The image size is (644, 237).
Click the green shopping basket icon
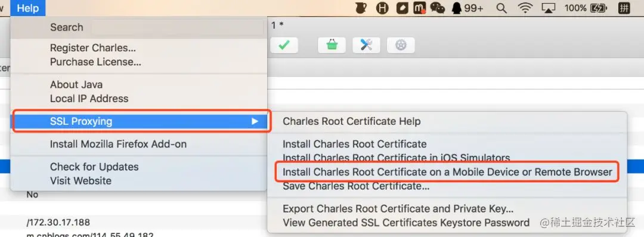(x=332, y=45)
